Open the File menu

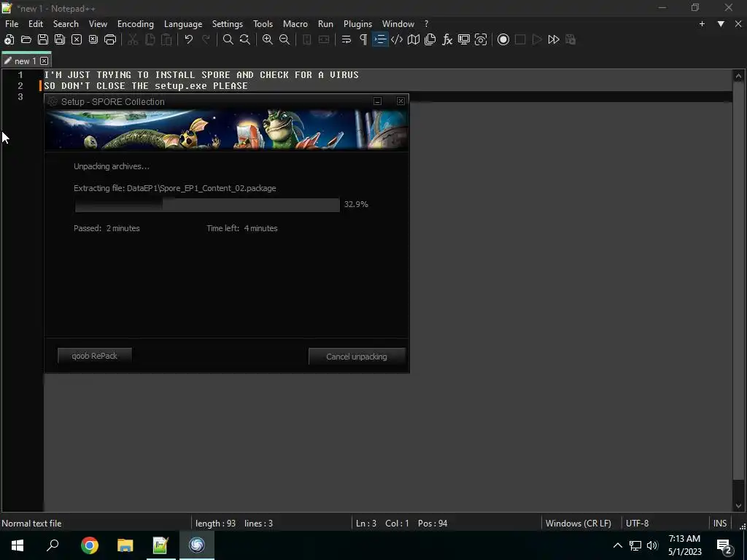coord(12,24)
